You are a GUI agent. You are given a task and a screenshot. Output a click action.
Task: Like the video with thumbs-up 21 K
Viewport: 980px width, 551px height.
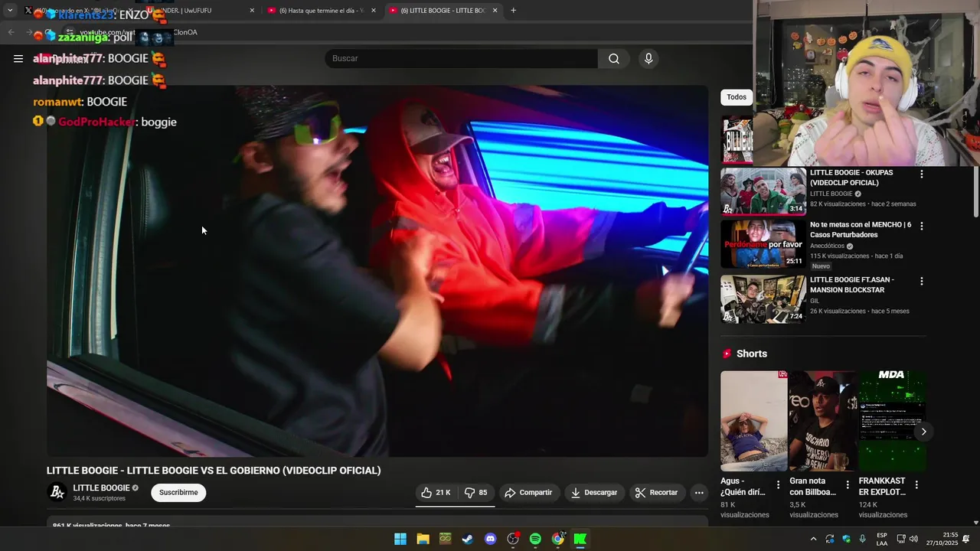(x=436, y=492)
